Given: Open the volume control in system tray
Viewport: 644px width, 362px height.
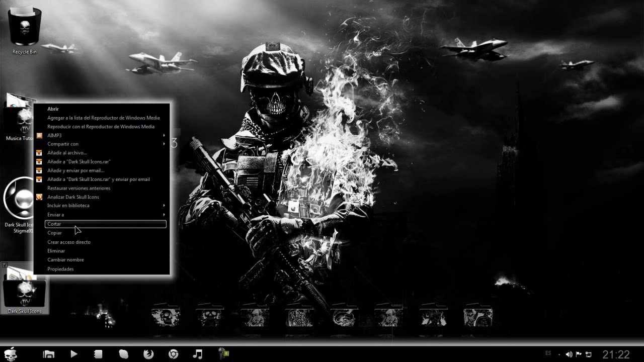Looking at the screenshot, I should coord(569,354).
